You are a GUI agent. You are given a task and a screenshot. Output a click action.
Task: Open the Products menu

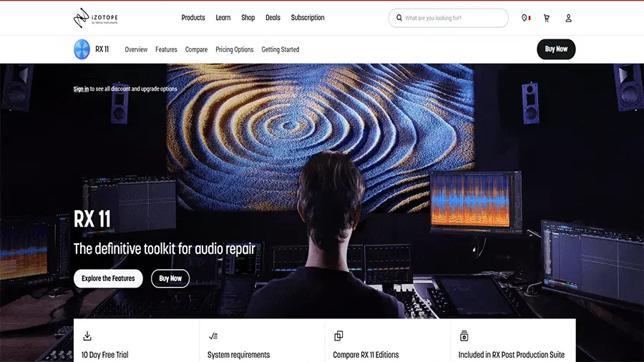(x=193, y=18)
